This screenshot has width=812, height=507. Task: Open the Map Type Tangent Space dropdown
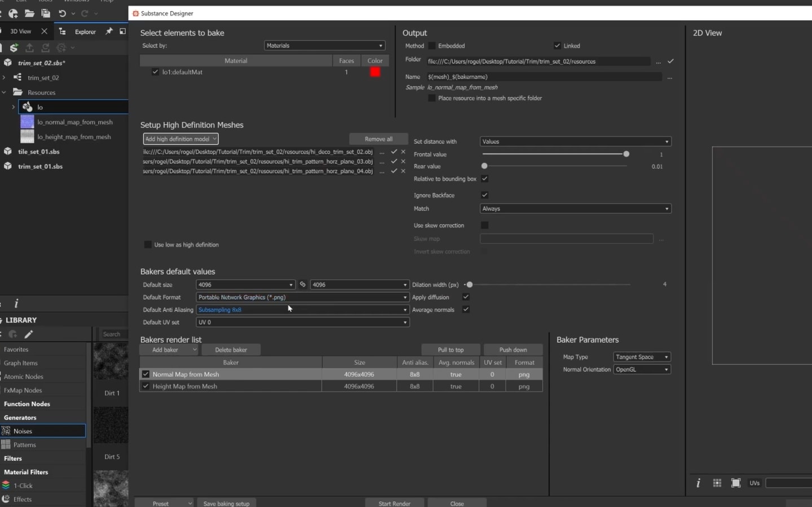pos(642,357)
